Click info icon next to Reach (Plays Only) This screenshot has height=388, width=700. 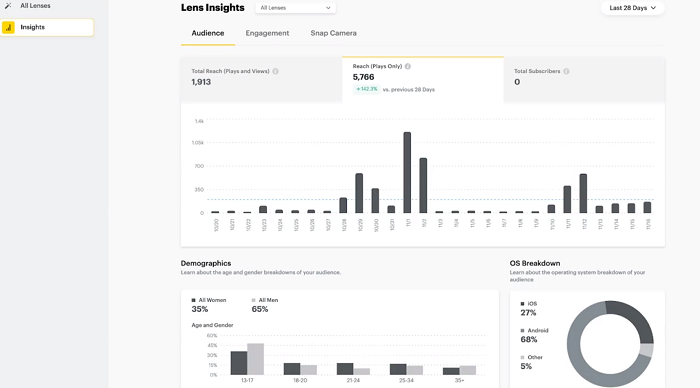pyautogui.click(x=408, y=67)
